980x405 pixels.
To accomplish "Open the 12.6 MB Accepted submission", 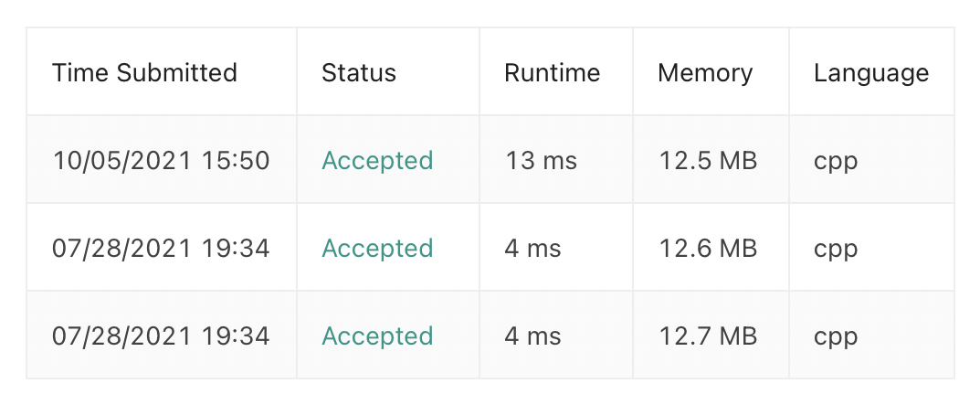I will pyautogui.click(x=377, y=249).
